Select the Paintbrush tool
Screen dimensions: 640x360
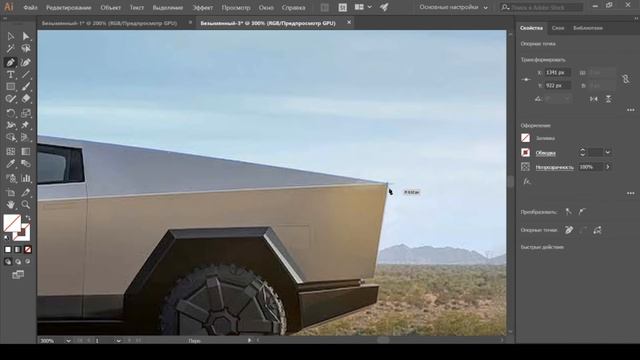point(26,87)
